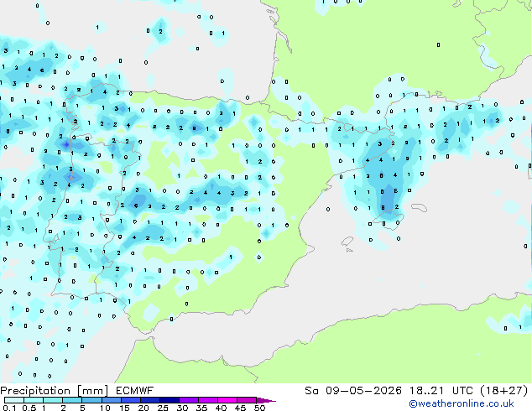Click the "UTC" label
The height and width of the screenshot is (411, 532).
[x=462, y=391]
